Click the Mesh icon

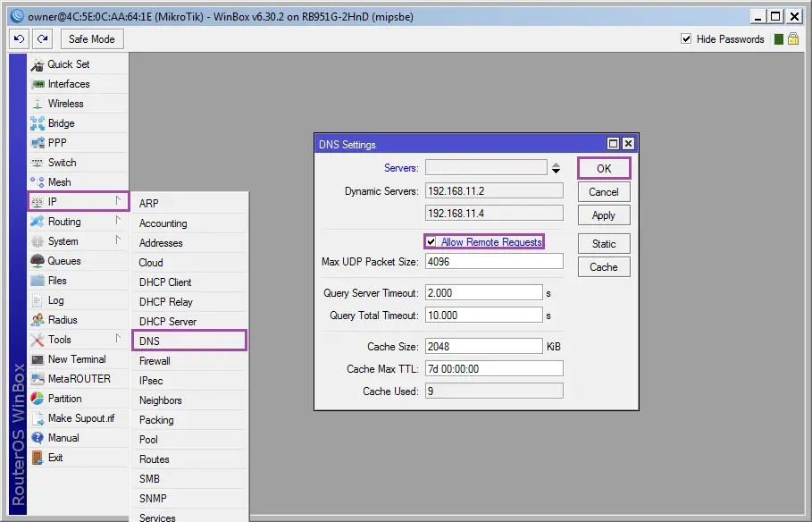click(x=38, y=182)
